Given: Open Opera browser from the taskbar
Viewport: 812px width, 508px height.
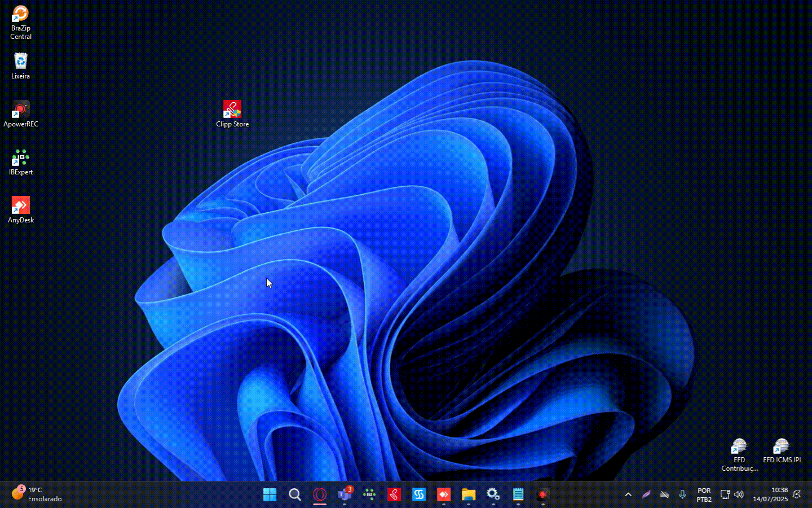Looking at the screenshot, I should pos(320,495).
